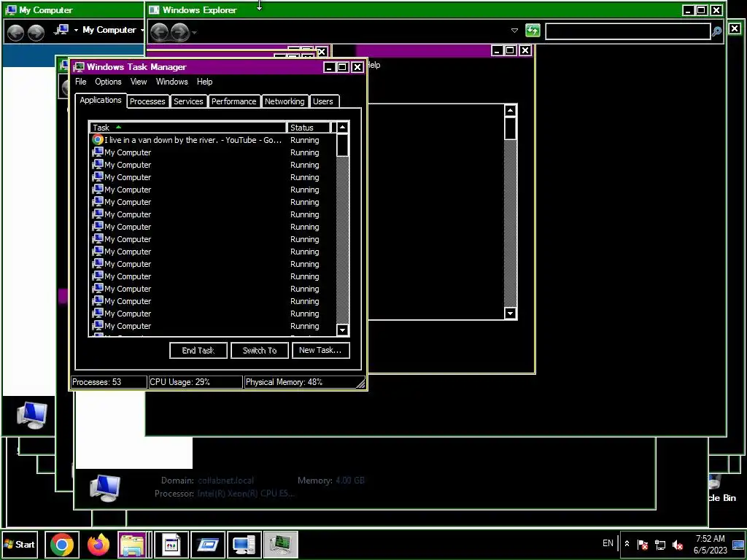The height and width of the screenshot is (560, 747).
Task: Switch to the Services tab
Action: tap(188, 101)
